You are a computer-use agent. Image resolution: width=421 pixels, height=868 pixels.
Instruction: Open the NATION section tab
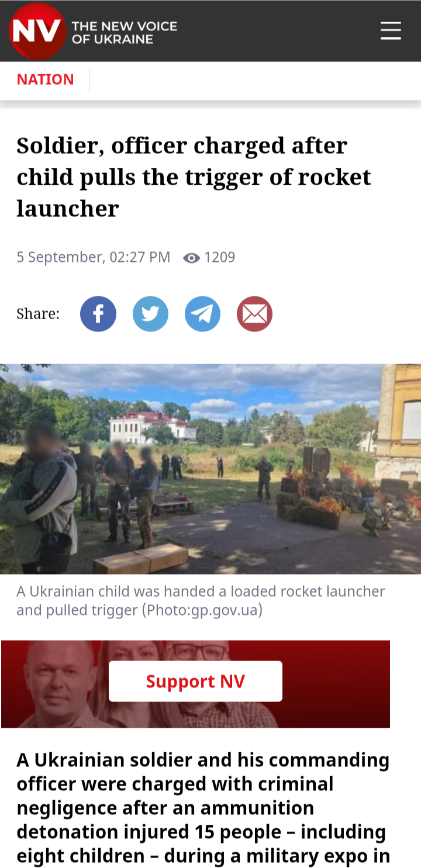pos(46,79)
